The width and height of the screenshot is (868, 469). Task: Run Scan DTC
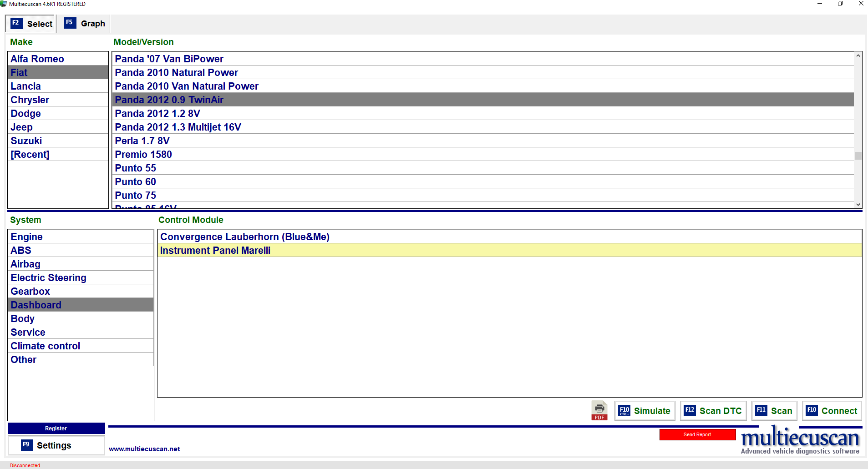tap(713, 411)
